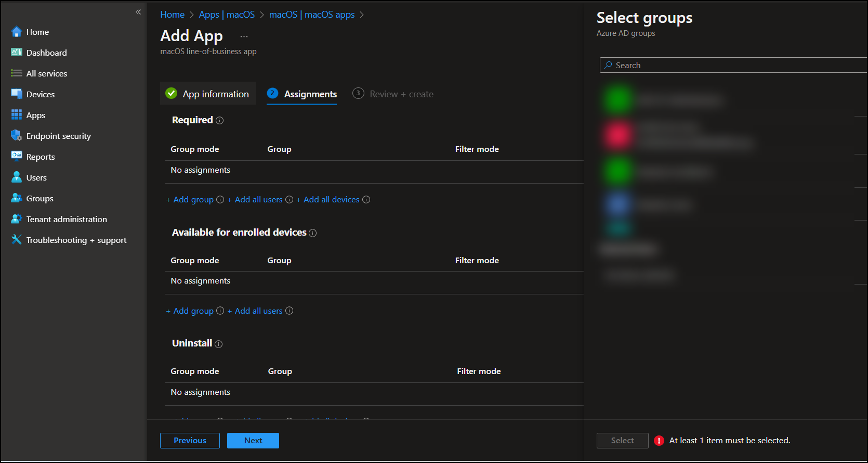868x463 pixels.
Task: Add all devices under Required section
Action: point(328,200)
